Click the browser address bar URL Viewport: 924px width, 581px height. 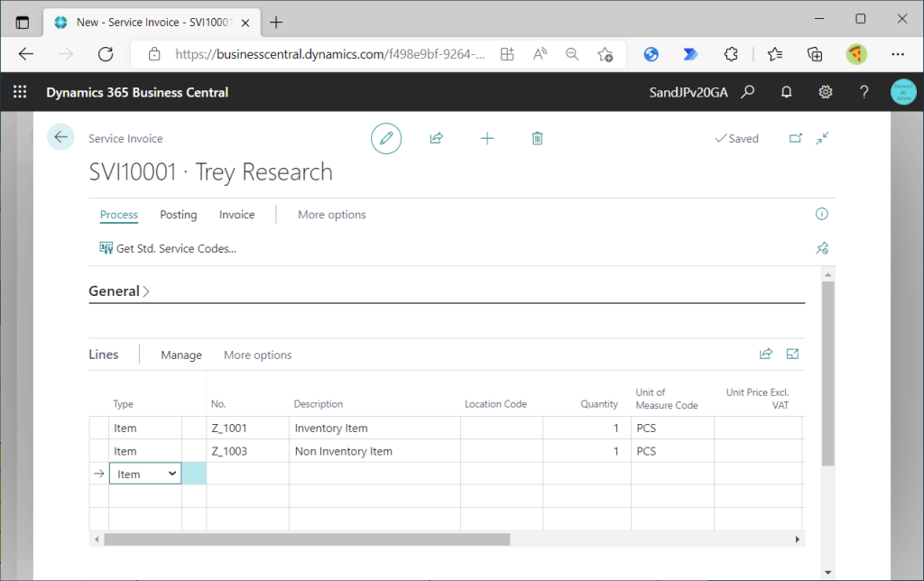330,54
